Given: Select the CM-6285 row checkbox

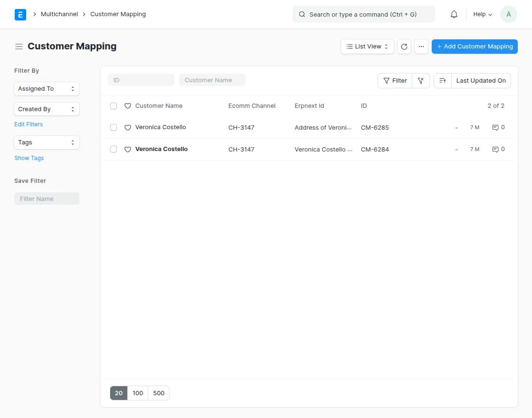Looking at the screenshot, I should tap(114, 127).
